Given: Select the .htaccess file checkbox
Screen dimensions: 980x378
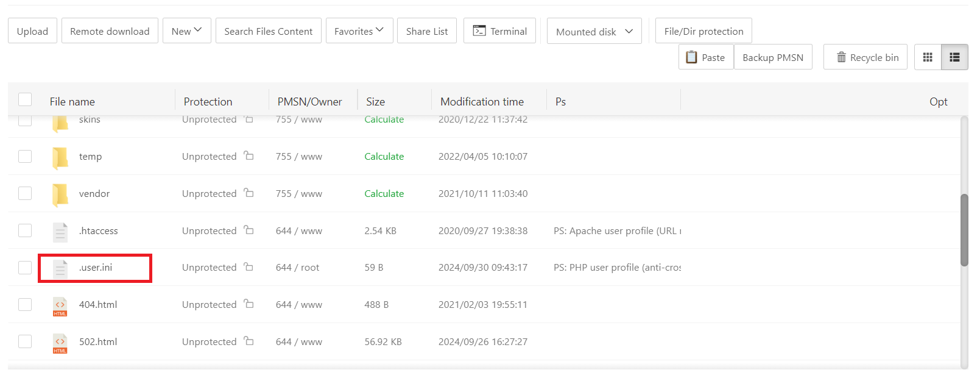Looking at the screenshot, I should coord(25,230).
